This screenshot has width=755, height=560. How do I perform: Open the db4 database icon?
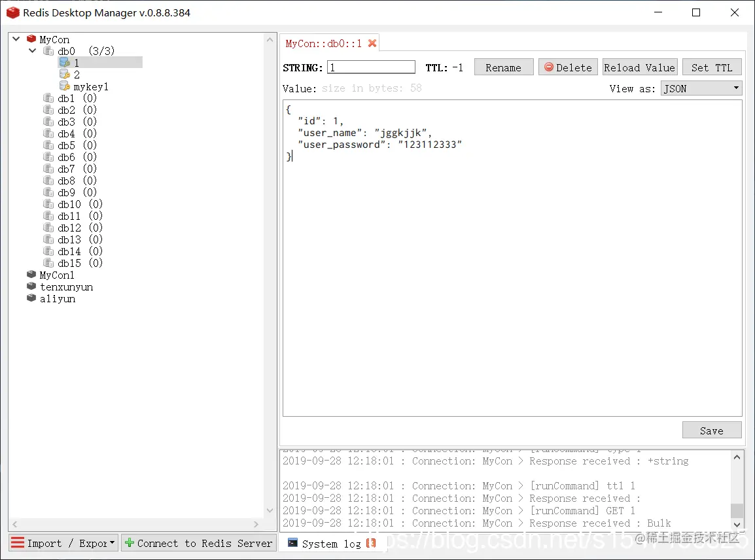click(48, 133)
